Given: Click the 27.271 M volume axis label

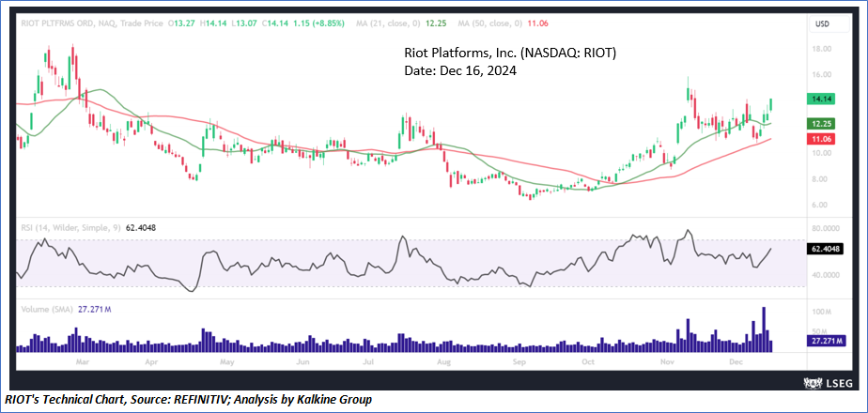Looking at the screenshot, I should point(829,341).
